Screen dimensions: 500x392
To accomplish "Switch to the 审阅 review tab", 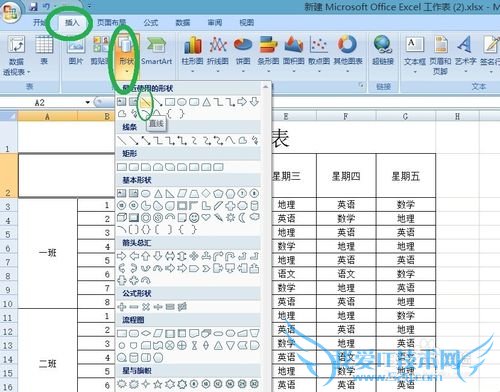I will click(x=215, y=22).
